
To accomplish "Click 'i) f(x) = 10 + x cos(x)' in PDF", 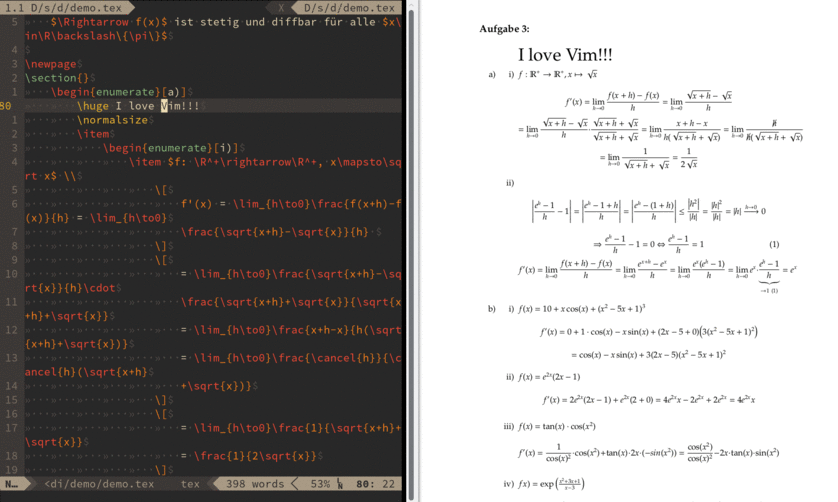I will (x=577, y=308).
